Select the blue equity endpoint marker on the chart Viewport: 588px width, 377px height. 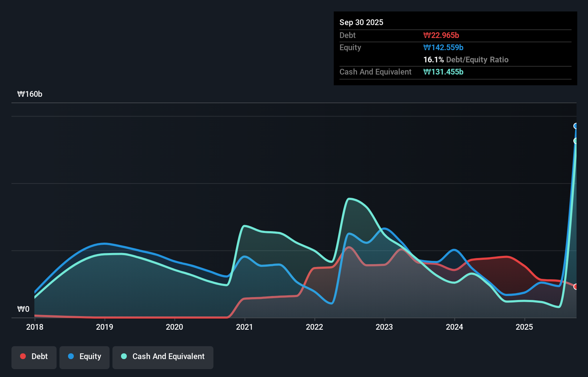point(576,126)
